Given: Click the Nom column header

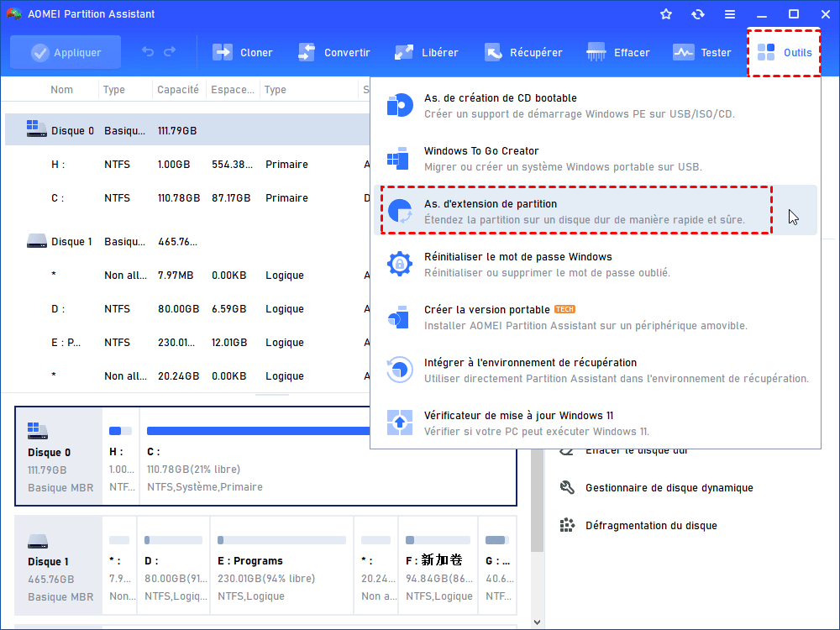Looking at the screenshot, I should [61, 90].
